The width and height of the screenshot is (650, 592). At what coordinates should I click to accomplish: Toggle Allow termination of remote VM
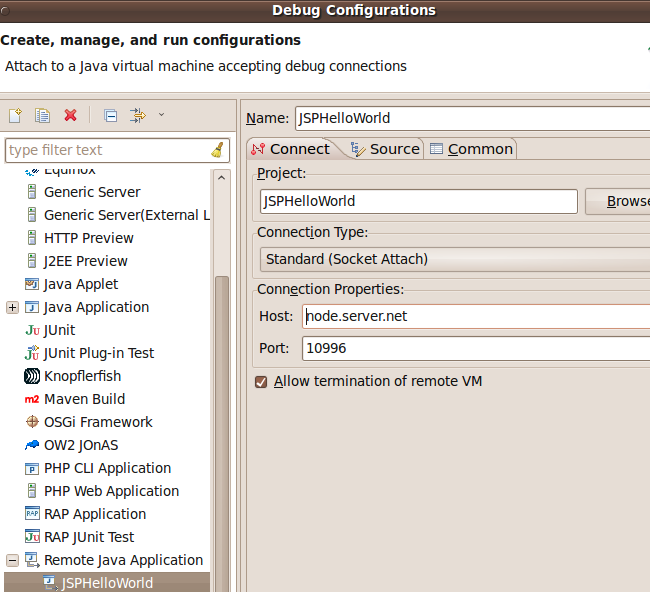[x=261, y=382]
